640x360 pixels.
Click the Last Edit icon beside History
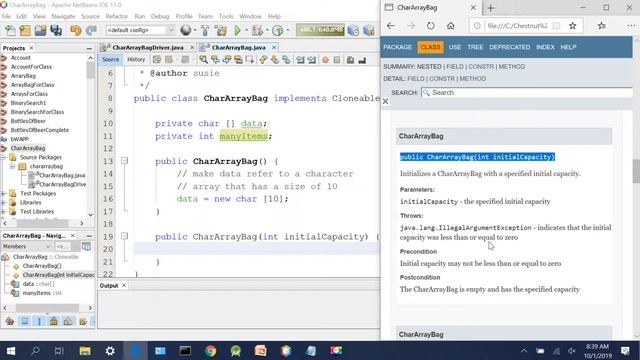(x=157, y=60)
